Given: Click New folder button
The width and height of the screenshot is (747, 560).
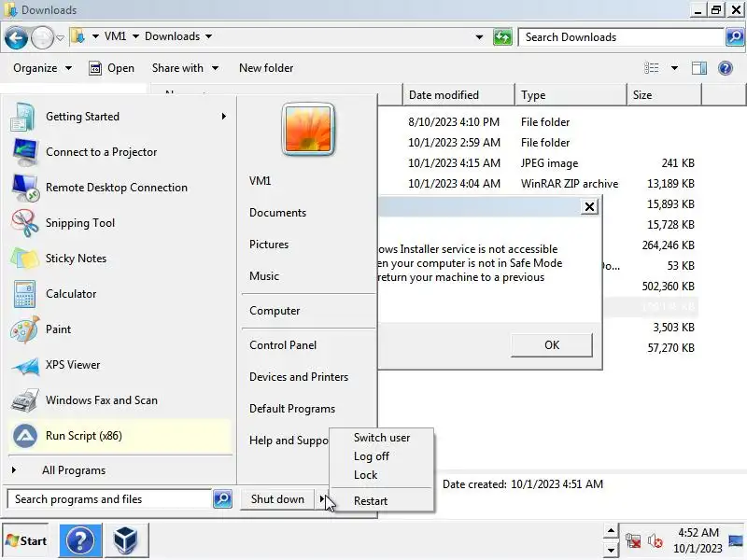Looking at the screenshot, I should click(266, 68).
